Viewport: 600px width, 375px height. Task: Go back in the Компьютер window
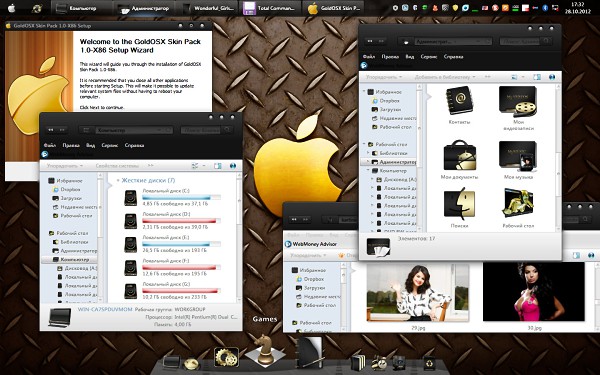51,130
